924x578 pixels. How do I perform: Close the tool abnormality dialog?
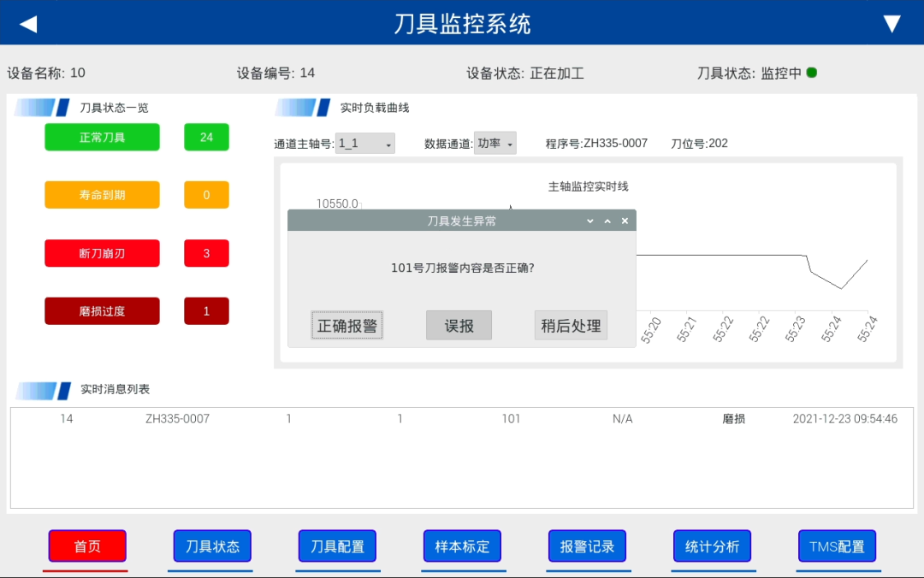pyautogui.click(x=625, y=221)
